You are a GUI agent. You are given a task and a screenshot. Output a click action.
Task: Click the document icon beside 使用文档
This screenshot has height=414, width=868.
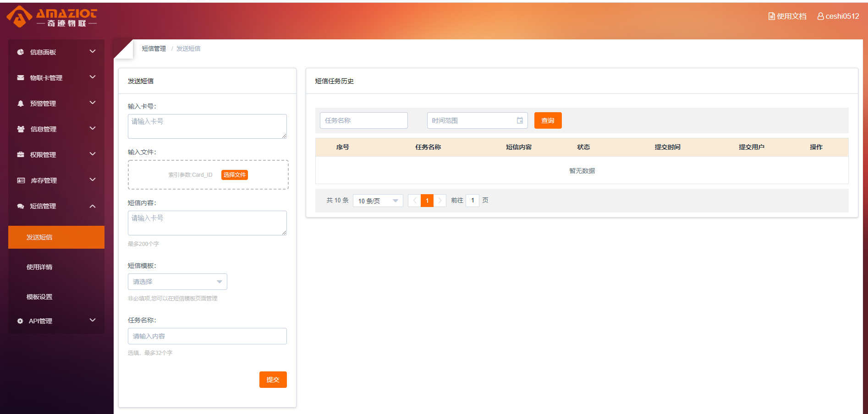point(771,16)
